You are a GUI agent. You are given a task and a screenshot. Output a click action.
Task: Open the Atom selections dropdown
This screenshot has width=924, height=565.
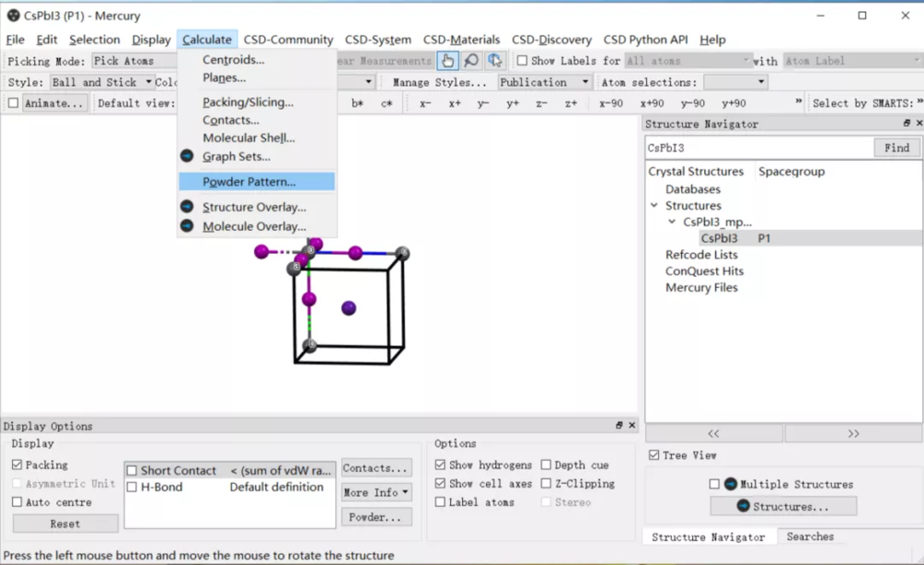pos(736,82)
